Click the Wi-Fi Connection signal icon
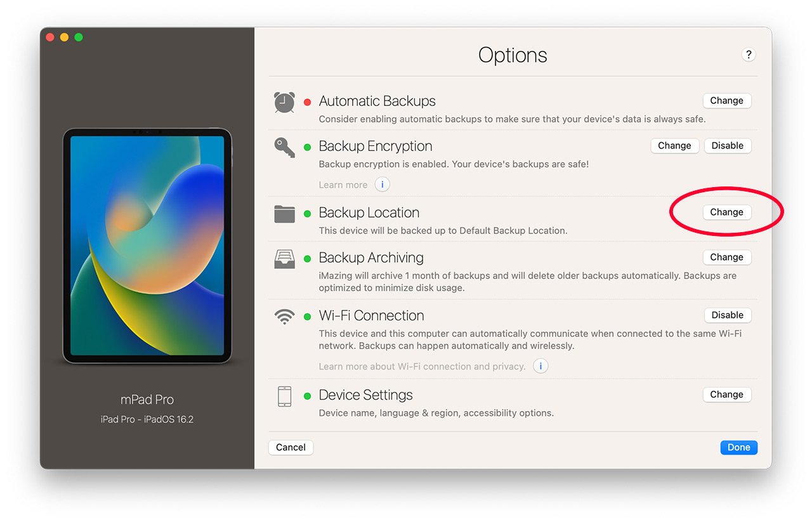Screen dimensions: 812x522 [284, 317]
